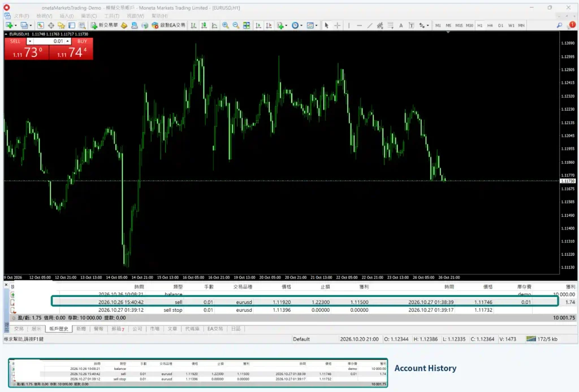This screenshot has width=579, height=392.
Task: Decrease the trade volume with left arrow
Action: pyautogui.click(x=30, y=41)
